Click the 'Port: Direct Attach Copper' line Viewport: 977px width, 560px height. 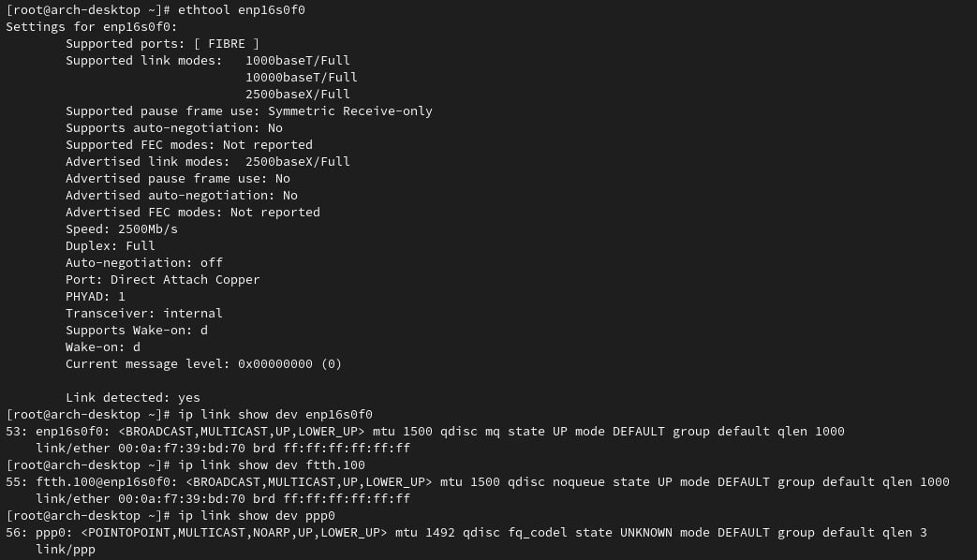tap(163, 279)
